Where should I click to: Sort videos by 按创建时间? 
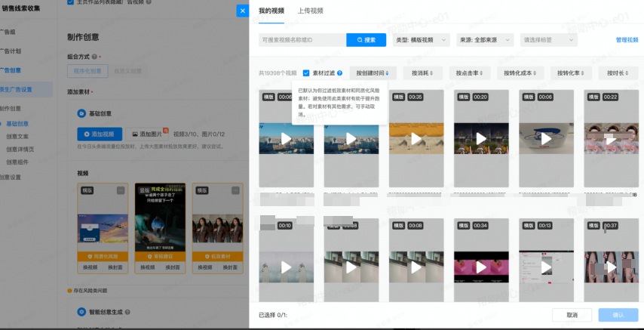point(373,72)
